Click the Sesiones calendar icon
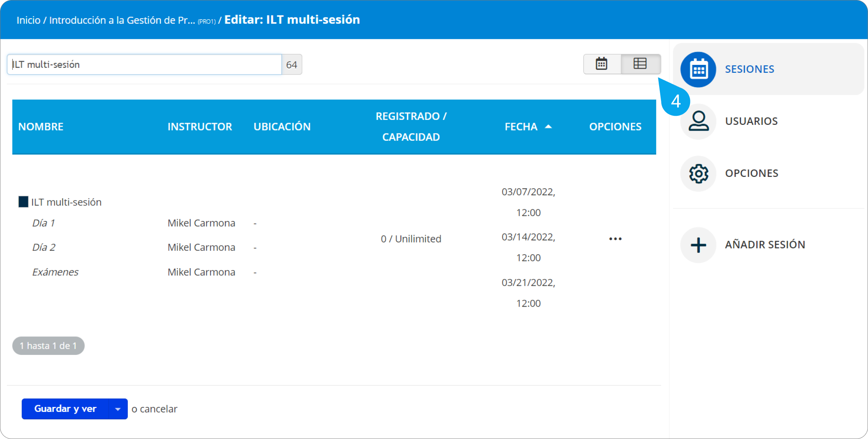 click(698, 70)
